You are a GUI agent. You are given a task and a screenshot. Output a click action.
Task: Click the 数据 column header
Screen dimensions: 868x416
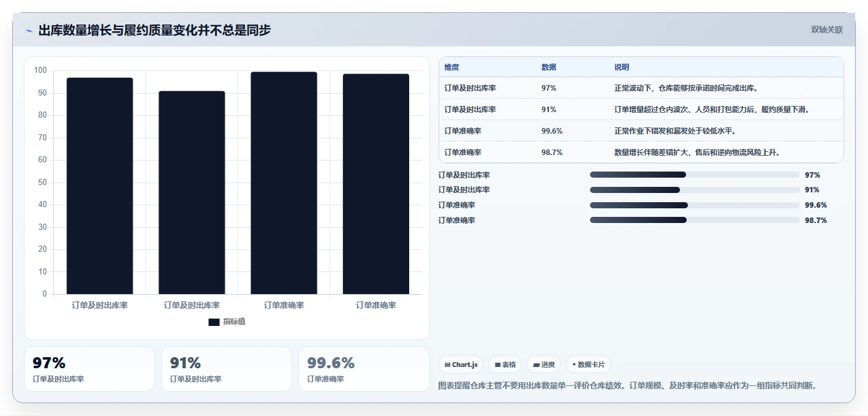[x=549, y=67]
